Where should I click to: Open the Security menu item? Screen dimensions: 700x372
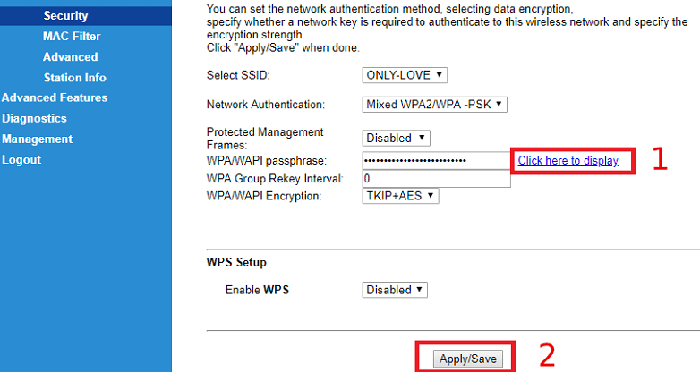[x=66, y=16]
